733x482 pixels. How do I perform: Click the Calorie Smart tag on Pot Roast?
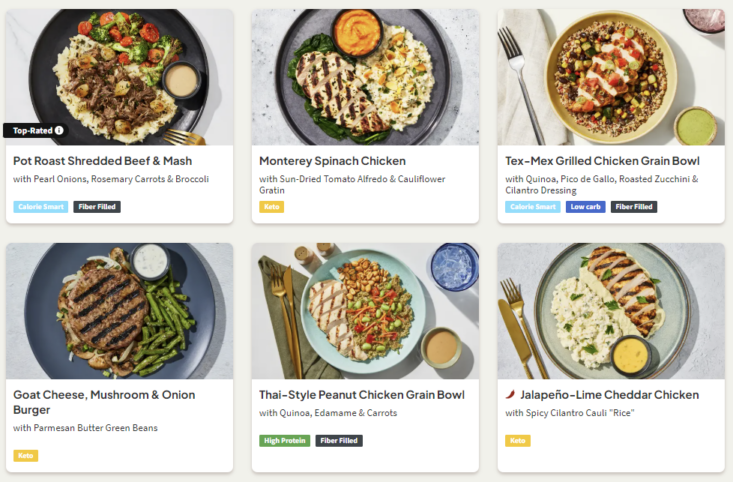click(41, 207)
